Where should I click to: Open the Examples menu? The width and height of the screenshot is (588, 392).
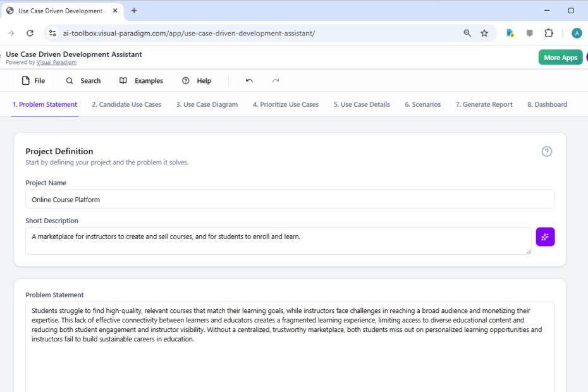coord(141,81)
